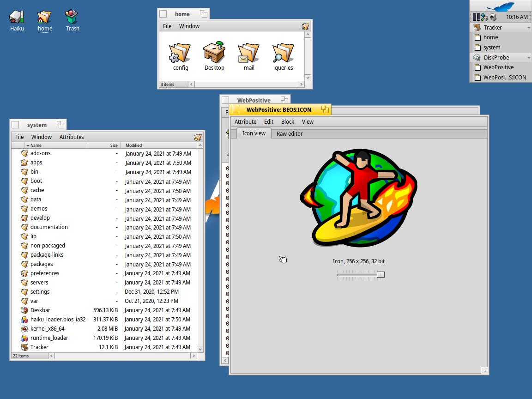Click home window vertical scrollbar down arrow
Viewport: 532px width, 399px height.
[x=308, y=78]
